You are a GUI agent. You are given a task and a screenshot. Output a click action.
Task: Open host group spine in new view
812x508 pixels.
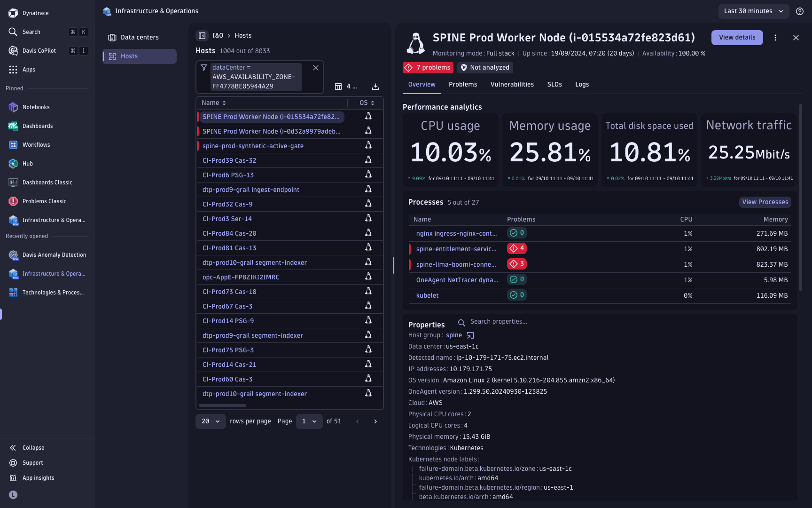coord(470,335)
